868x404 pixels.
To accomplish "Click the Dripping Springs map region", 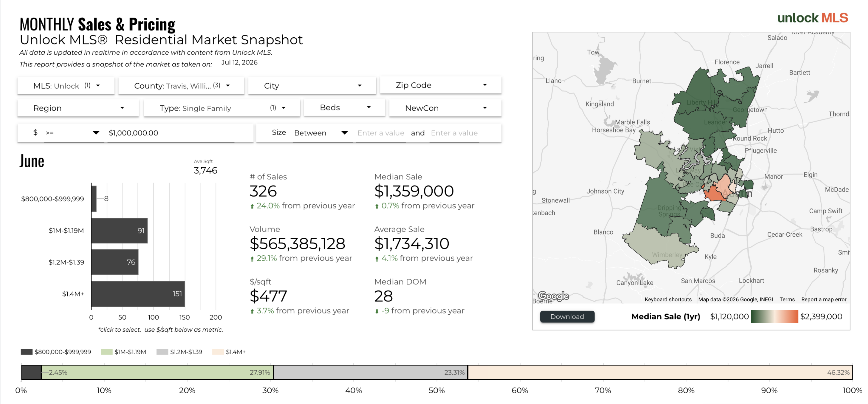I will click(x=657, y=206).
